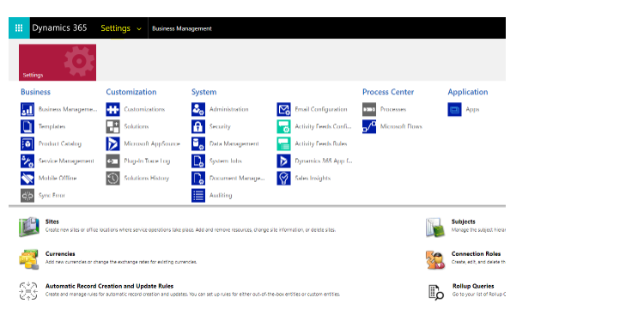This screenshot has height=322, width=644.
Task: Click the Sales Insights lightbulb icon
Action: pos(284,179)
